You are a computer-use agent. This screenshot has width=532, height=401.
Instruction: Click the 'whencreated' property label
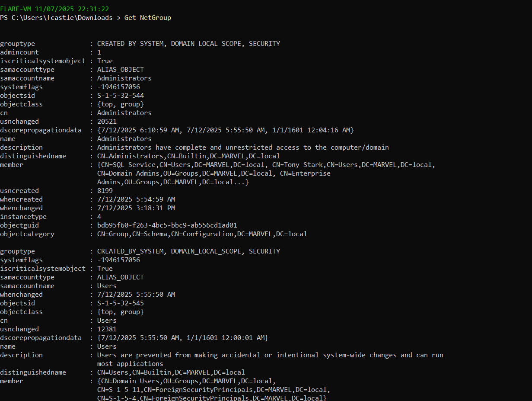point(22,199)
